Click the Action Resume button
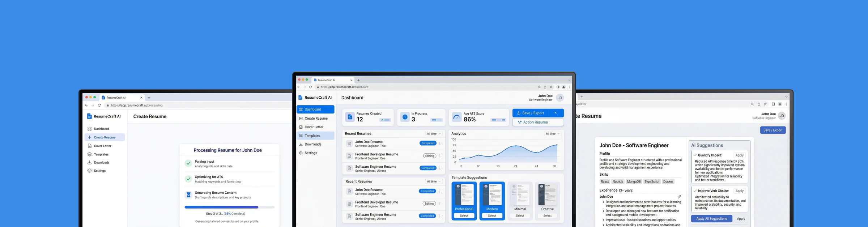Screen dimensions: 868x227 click(538, 122)
